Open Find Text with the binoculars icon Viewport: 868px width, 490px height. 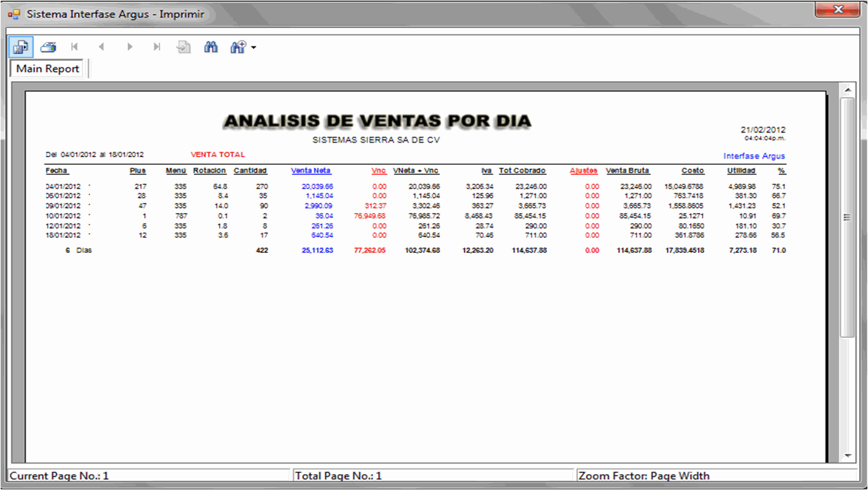(x=211, y=47)
